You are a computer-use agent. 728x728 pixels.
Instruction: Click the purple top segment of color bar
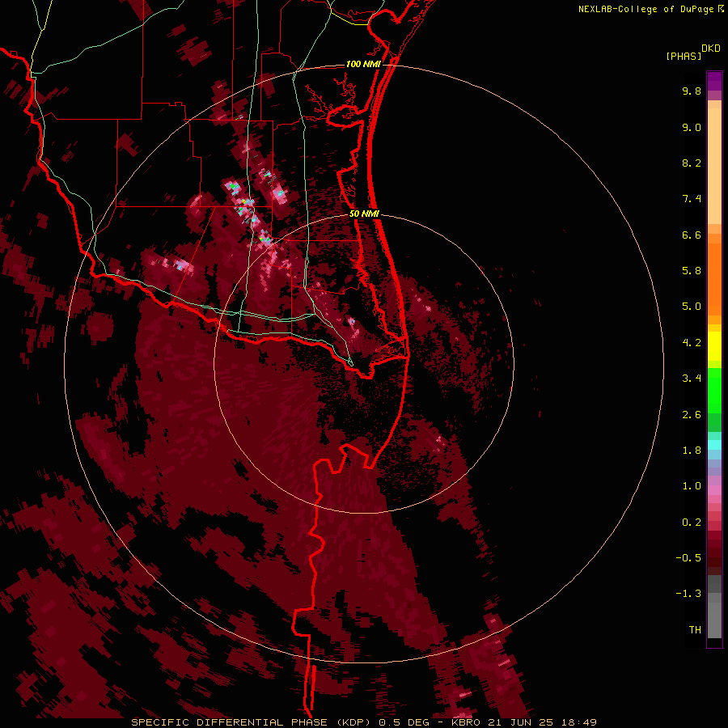714,81
